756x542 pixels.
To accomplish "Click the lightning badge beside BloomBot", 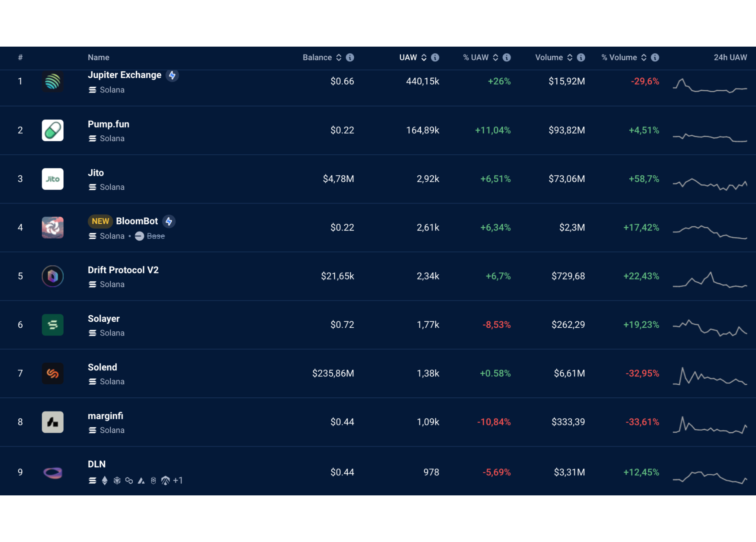I will [169, 221].
